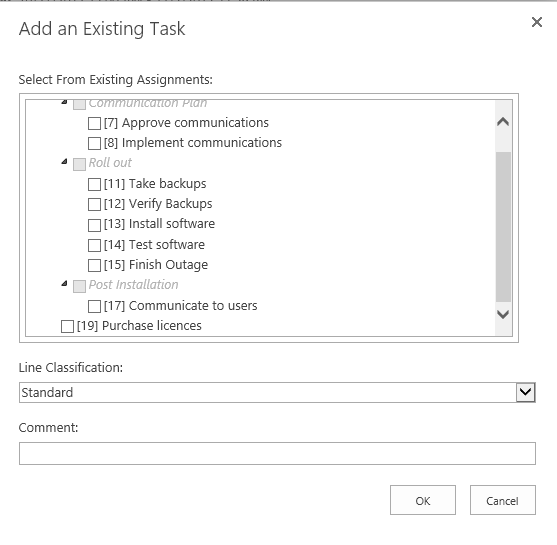Check the Finish Outage task

(x=94, y=265)
